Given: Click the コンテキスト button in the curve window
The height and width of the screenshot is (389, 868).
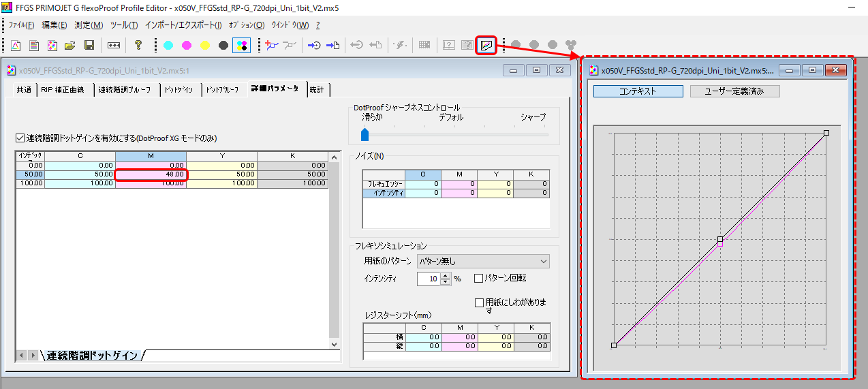Looking at the screenshot, I should [x=638, y=91].
